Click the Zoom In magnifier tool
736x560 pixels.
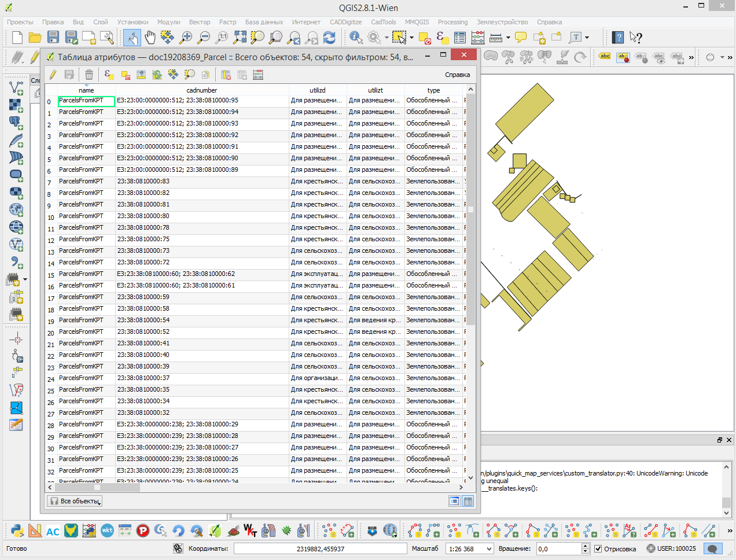pos(186,38)
